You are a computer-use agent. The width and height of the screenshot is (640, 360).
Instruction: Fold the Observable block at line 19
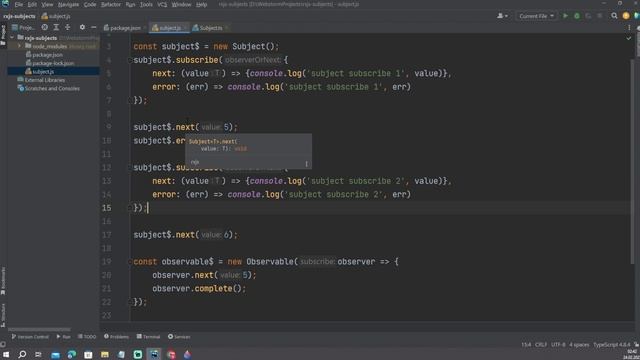(130, 262)
